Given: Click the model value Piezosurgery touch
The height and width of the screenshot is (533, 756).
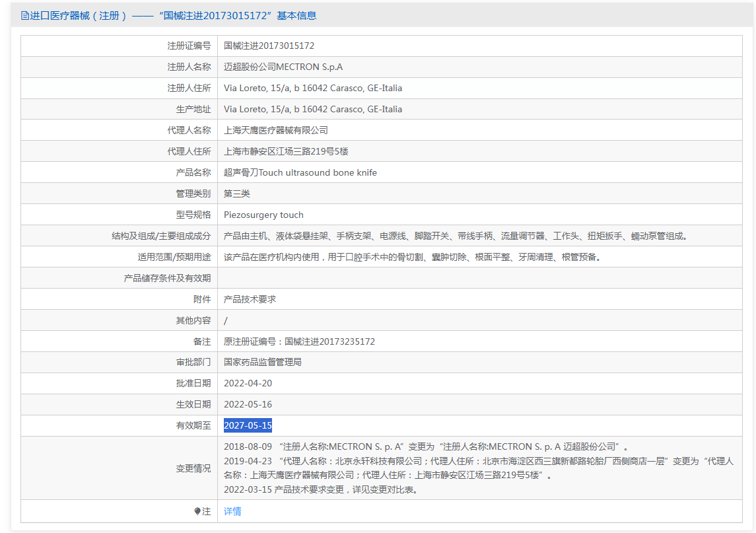Looking at the screenshot, I should 263,215.
